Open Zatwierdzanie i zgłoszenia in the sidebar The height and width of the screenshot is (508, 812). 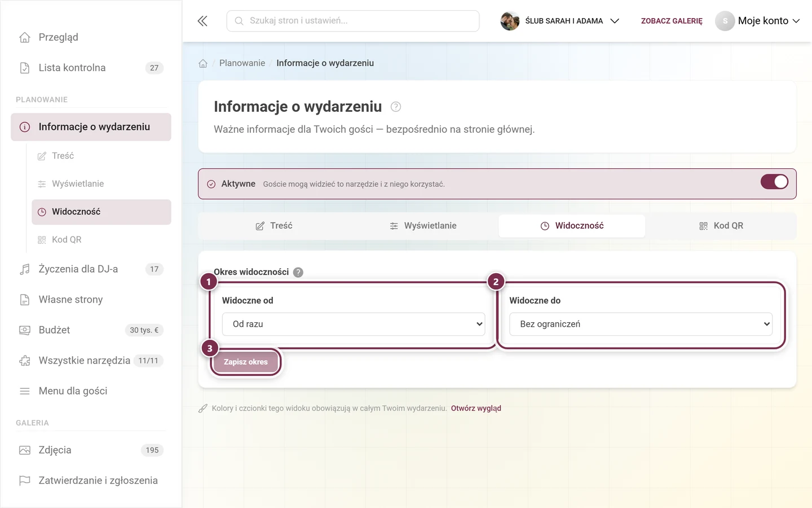point(91,481)
